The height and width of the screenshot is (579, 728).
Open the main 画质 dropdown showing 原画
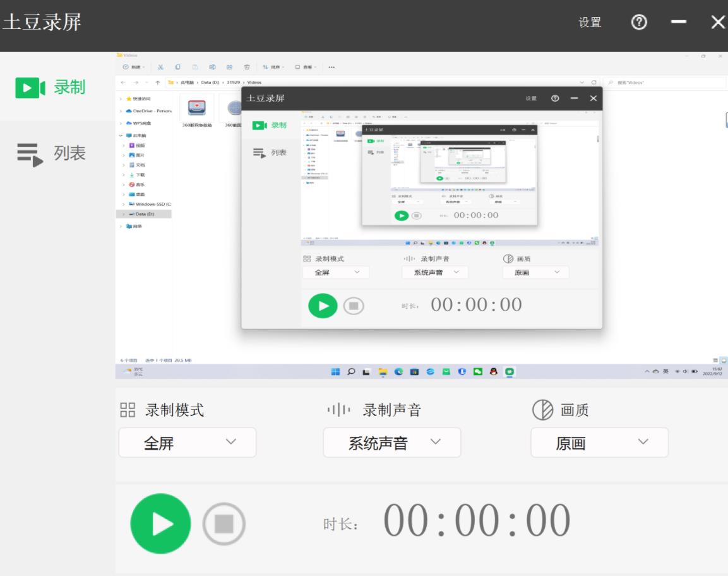point(599,443)
